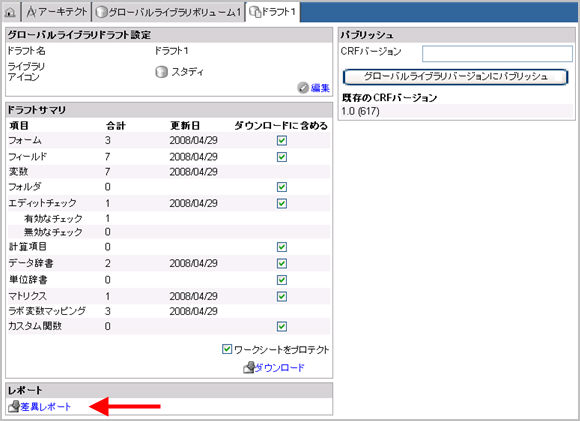Toggle the エディットチェック download checkbox

click(x=282, y=203)
